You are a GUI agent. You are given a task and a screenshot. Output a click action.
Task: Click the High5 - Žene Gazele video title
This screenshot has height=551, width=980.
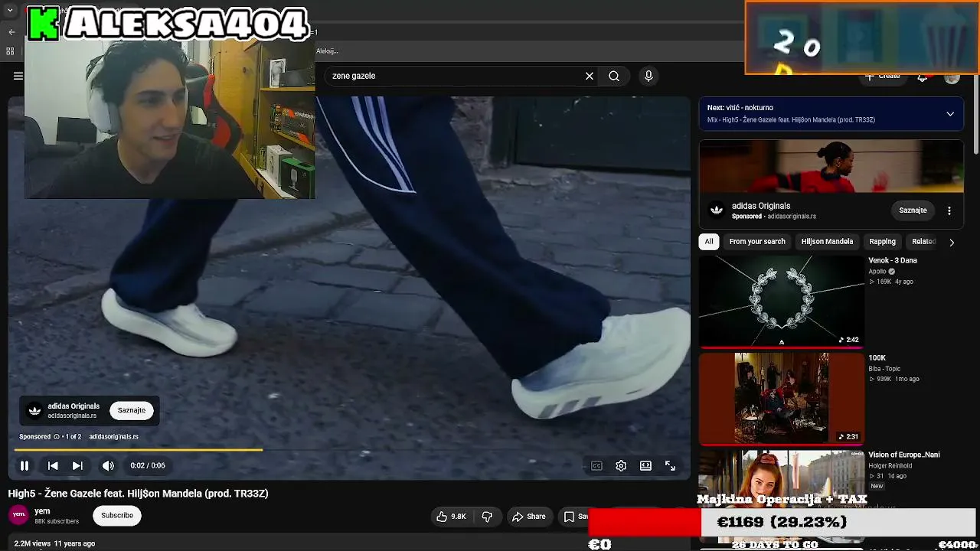coord(138,494)
